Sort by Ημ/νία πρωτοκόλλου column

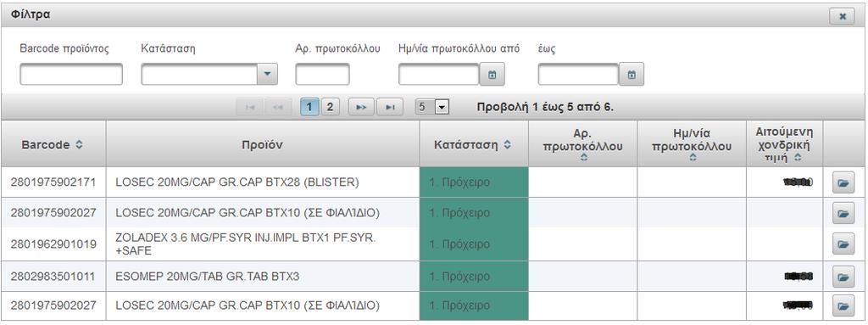pos(693,158)
